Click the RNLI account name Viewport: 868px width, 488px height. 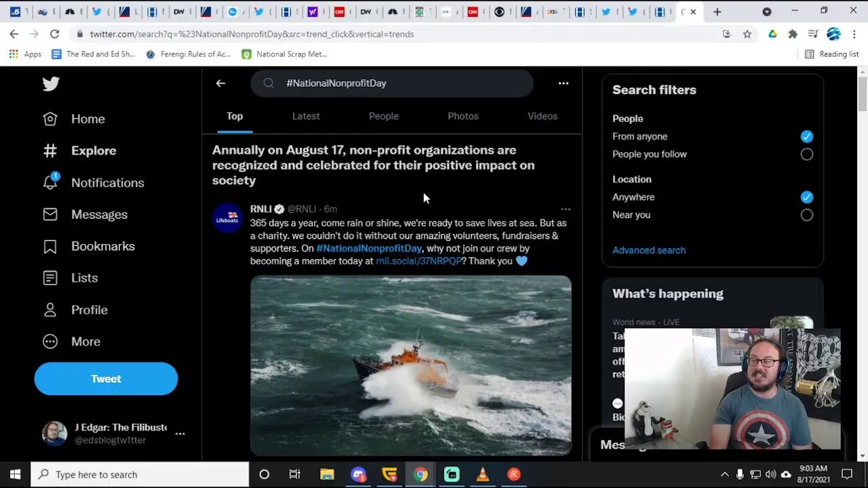pyautogui.click(x=260, y=209)
